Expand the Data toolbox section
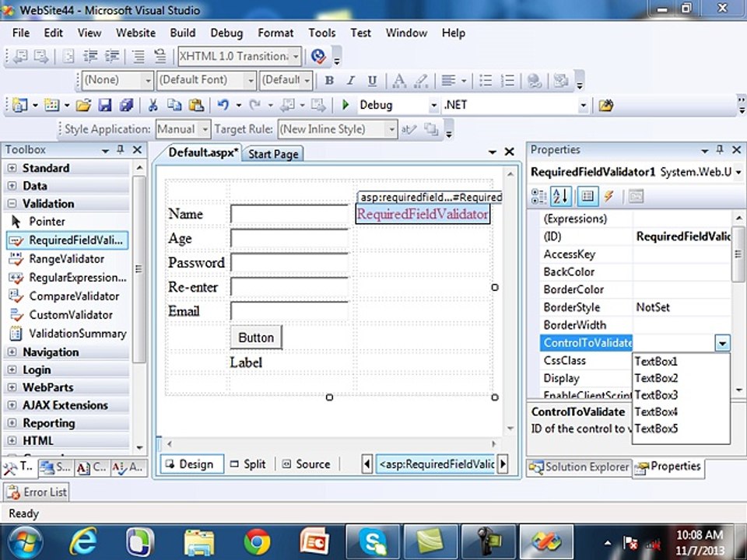 12,186
